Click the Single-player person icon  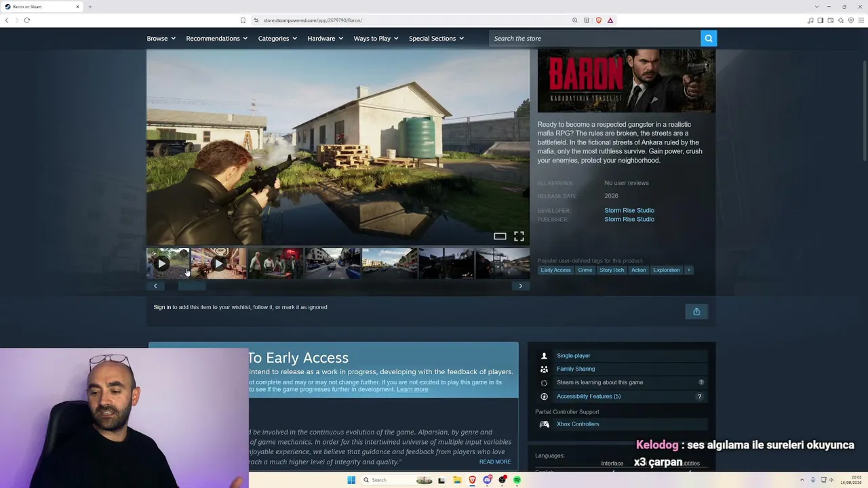click(x=544, y=356)
